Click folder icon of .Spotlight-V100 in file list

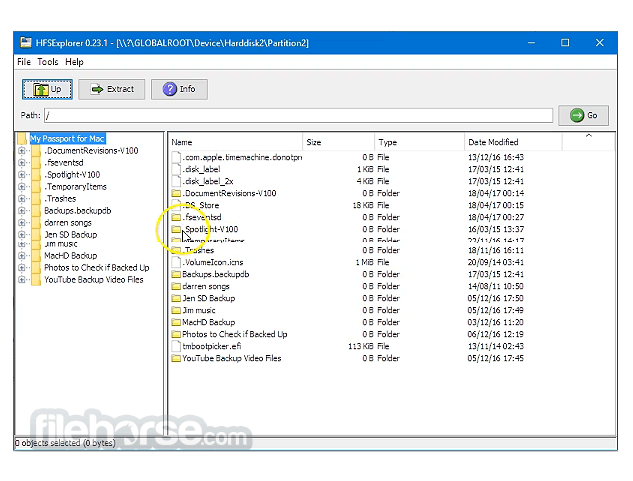(x=176, y=229)
